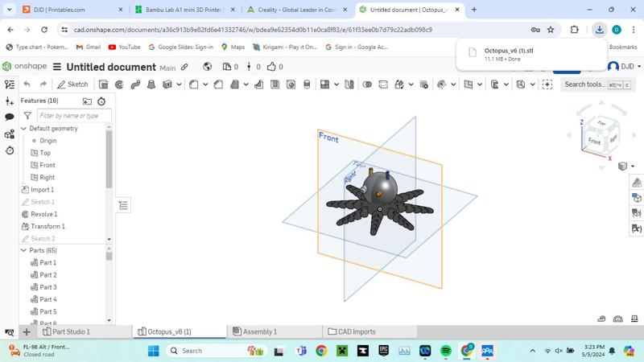
Task: Open the downloaded Octopus_v6 (1).stl file
Action: (530, 55)
